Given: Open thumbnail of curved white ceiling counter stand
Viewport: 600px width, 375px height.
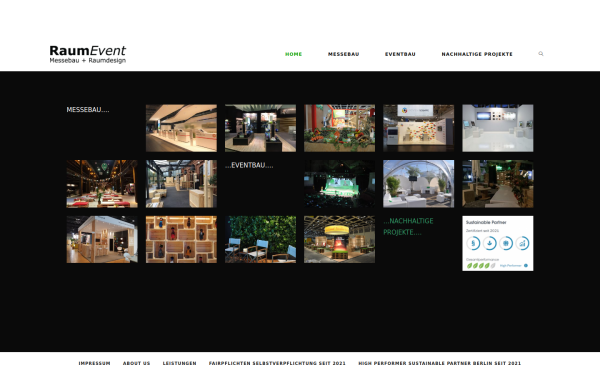Looking at the screenshot, I should pyautogui.click(x=181, y=128).
